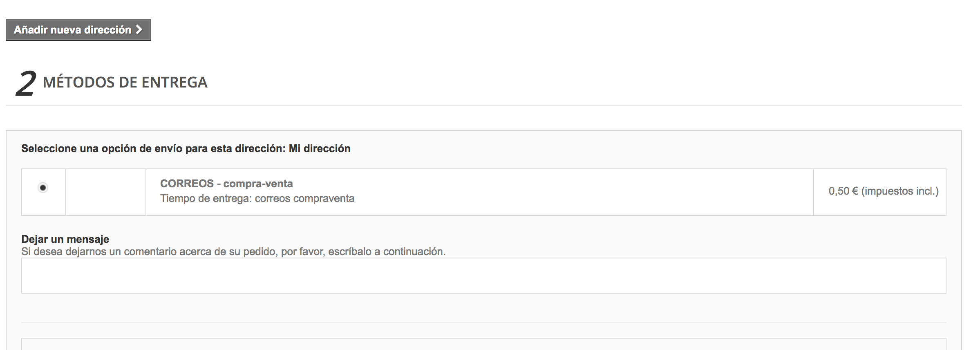Viewport: 980px width, 350px height.
Task: Click the MÉTODOS DE ENTREGA heading
Action: tap(125, 82)
